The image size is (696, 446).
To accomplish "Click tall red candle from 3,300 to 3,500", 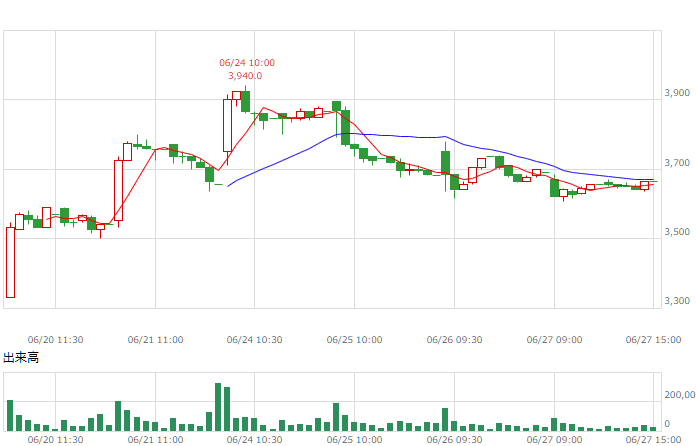I will click(x=10, y=262).
